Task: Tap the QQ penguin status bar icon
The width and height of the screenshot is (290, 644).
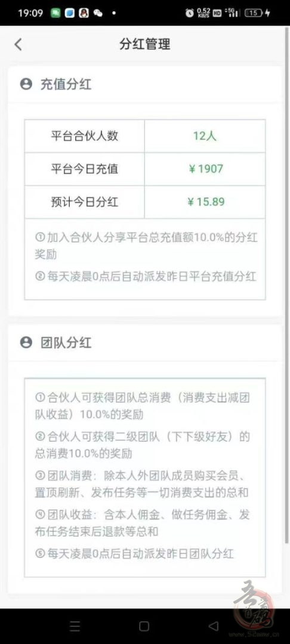Action: point(84,13)
